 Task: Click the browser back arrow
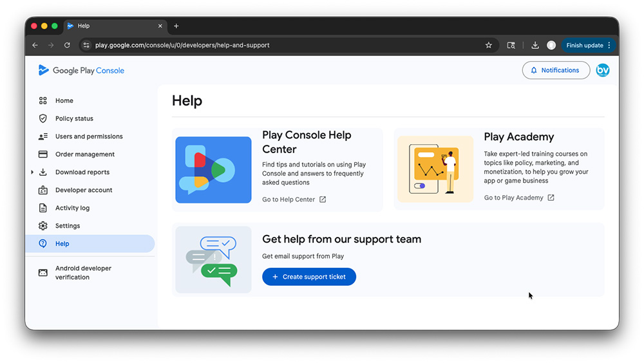(x=35, y=45)
